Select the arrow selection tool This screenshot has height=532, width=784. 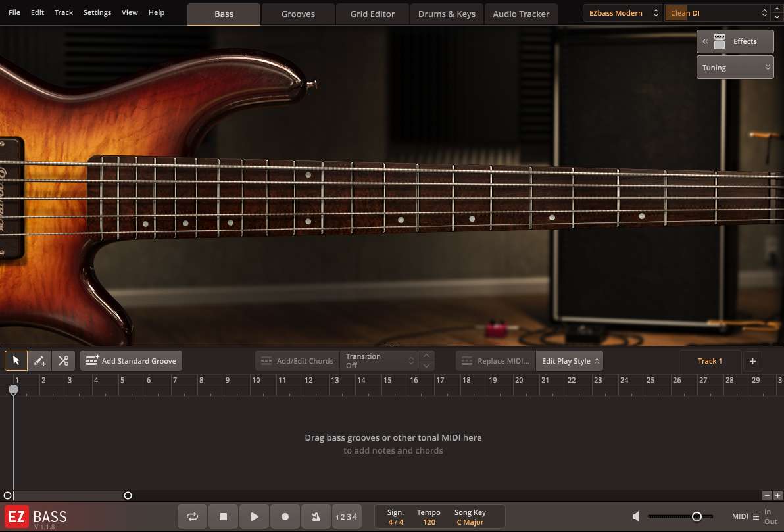click(x=15, y=360)
